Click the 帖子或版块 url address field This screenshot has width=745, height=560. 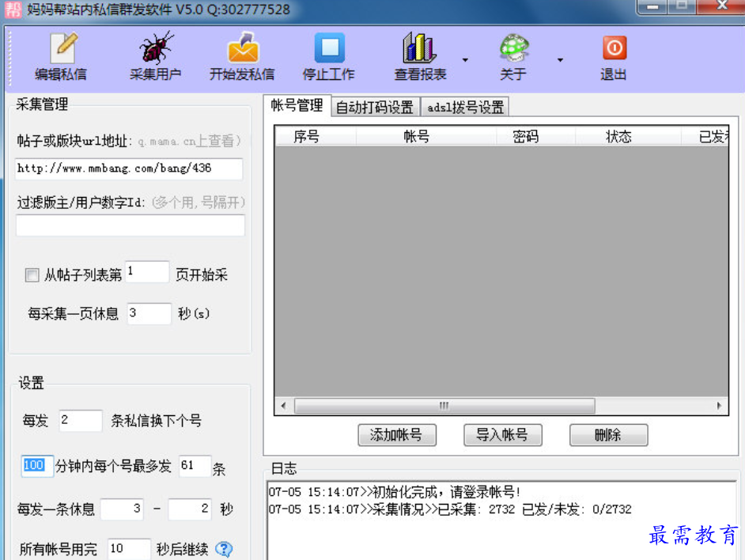pyautogui.click(x=129, y=168)
